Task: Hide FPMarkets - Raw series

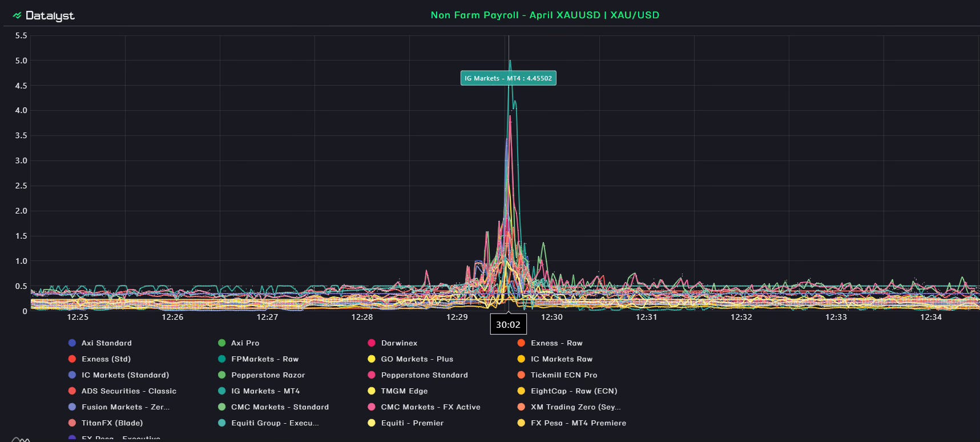Action: (x=258, y=359)
